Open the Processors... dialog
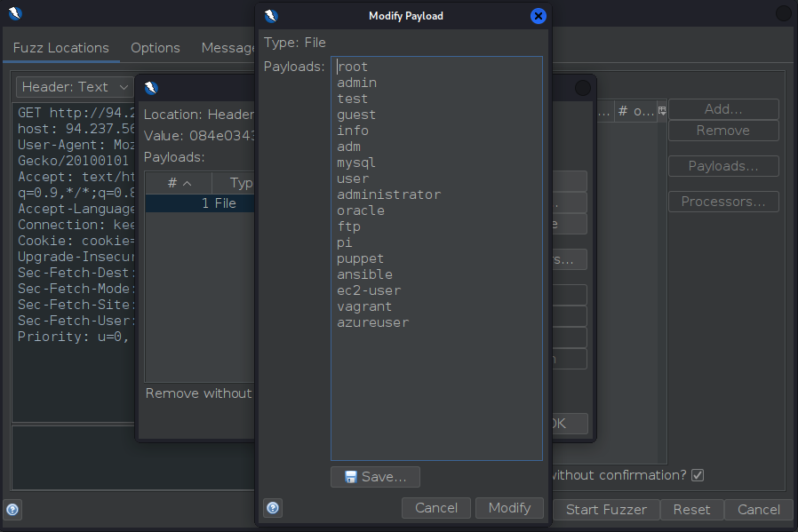The width and height of the screenshot is (798, 532). (x=722, y=202)
